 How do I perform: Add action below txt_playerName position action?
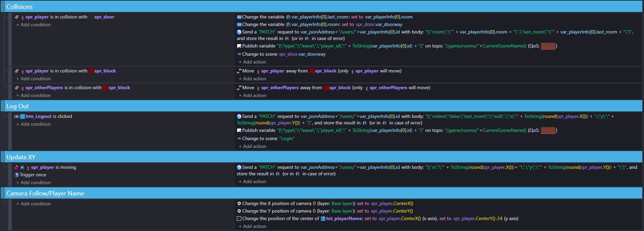click(x=253, y=227)
